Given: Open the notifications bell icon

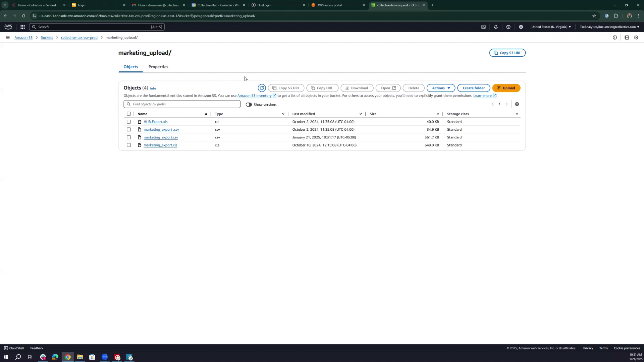Looking at the screenshot, I should (x=495, y=27).
